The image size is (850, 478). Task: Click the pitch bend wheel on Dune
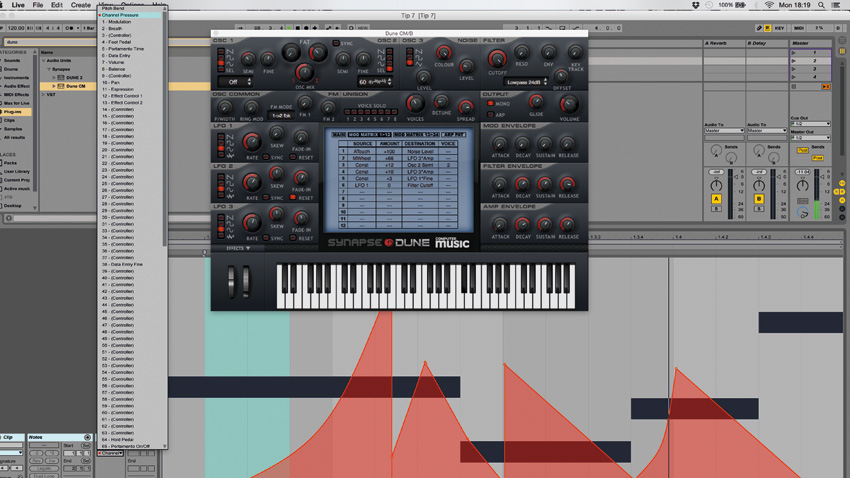(231, 282)
